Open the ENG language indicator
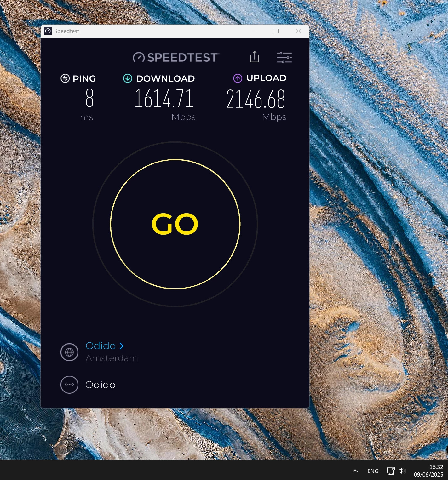This screenshot has height=480, width=448. (373, 471)
